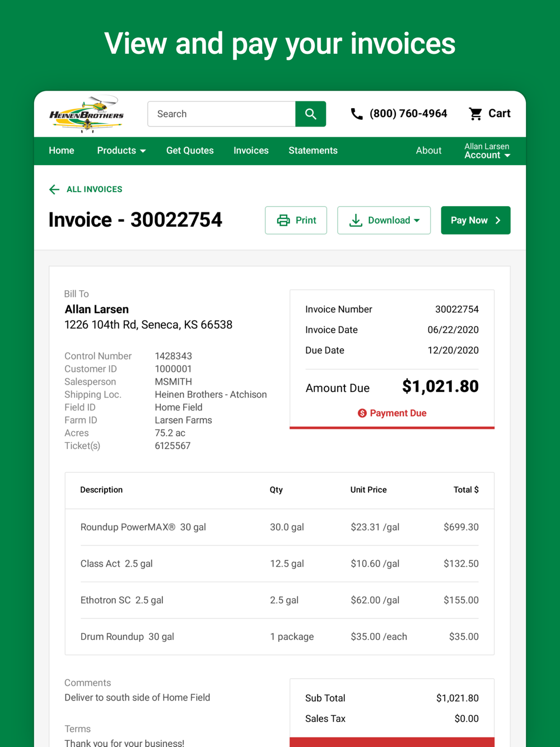Expand the Products dropdown arrow

pos(143,151)
